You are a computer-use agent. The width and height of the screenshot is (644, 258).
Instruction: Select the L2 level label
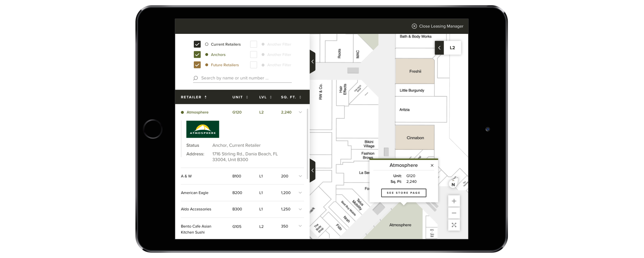(452, 48)
